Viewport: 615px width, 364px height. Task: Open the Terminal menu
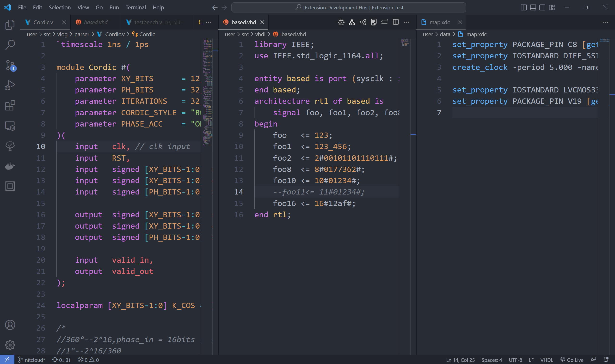click(135, 7)
